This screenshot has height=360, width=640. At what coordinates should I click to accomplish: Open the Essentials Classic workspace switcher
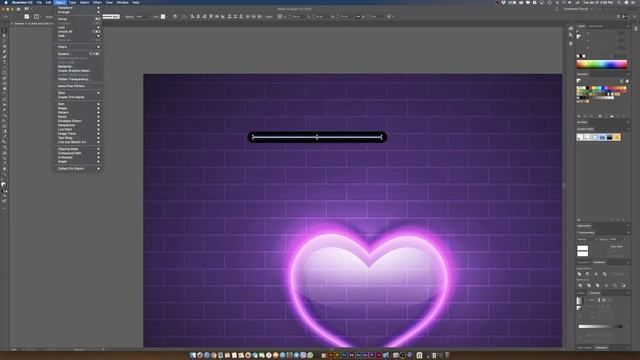(578, 9)
